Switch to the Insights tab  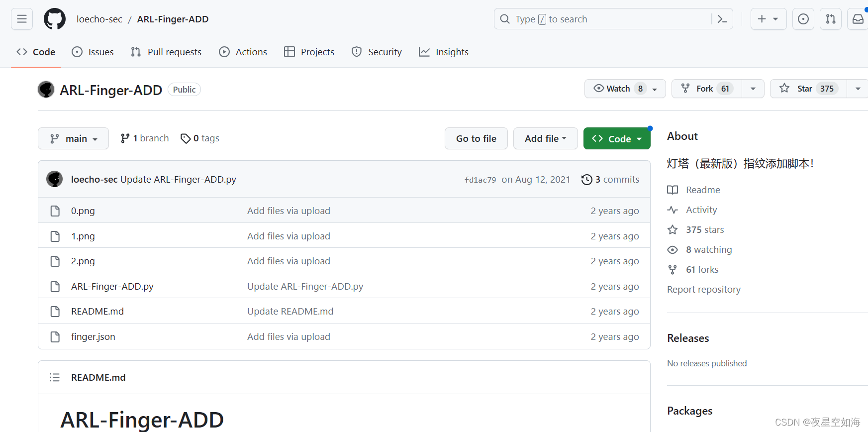444,52
